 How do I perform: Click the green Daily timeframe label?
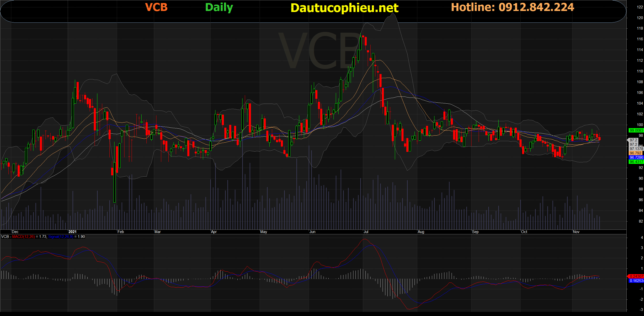[219, 7]
